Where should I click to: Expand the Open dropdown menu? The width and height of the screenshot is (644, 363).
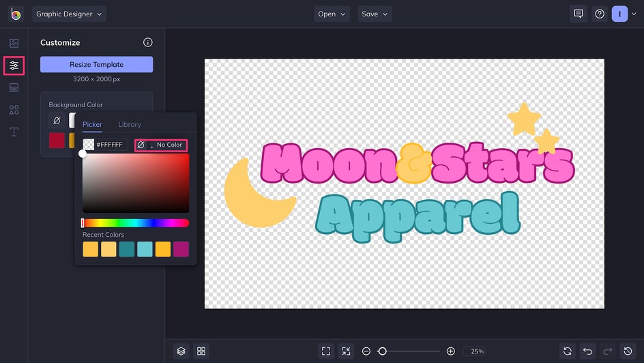[x=332, y=14]
